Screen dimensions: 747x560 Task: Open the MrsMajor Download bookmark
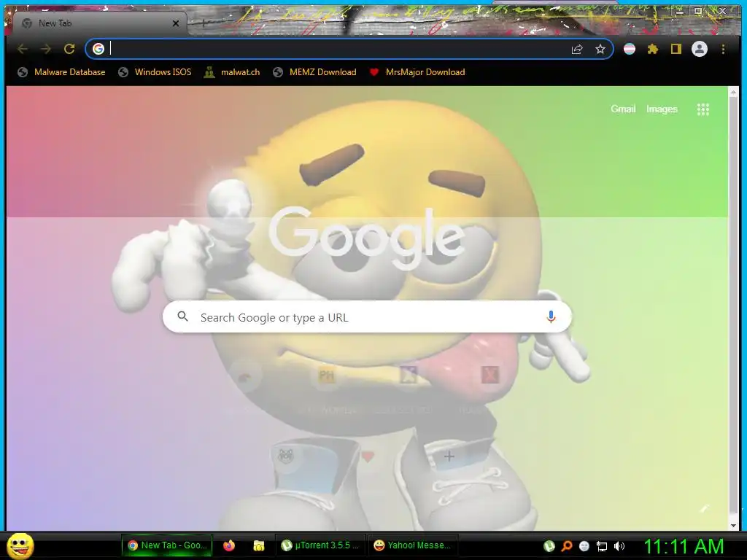(x=417, y=72)
